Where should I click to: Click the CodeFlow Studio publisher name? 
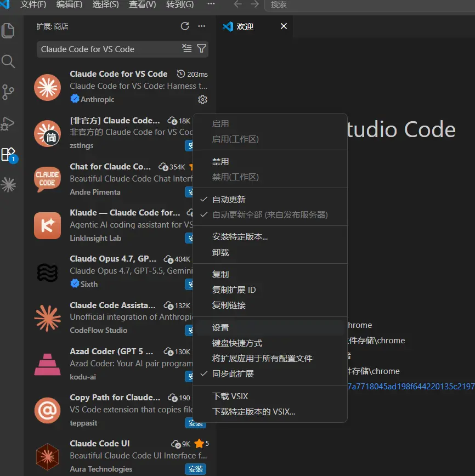pos(98,330)
